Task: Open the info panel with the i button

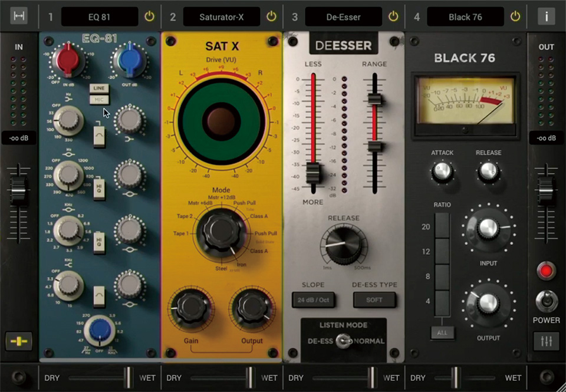Action: (x=546, y=17)
